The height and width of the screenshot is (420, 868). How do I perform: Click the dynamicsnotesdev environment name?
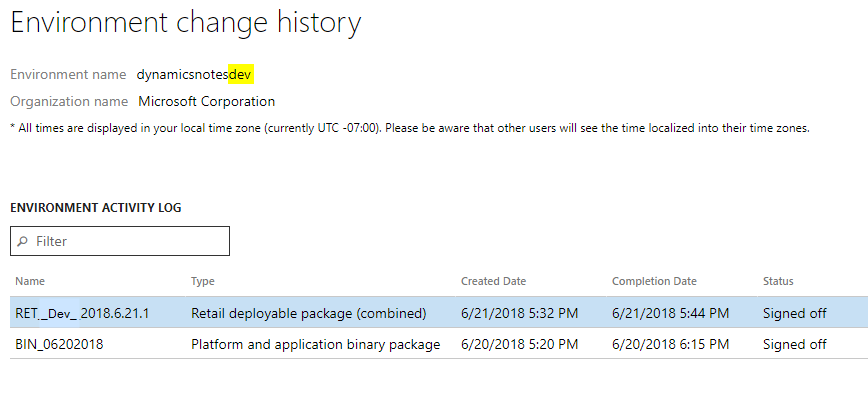tap(195, 74)
